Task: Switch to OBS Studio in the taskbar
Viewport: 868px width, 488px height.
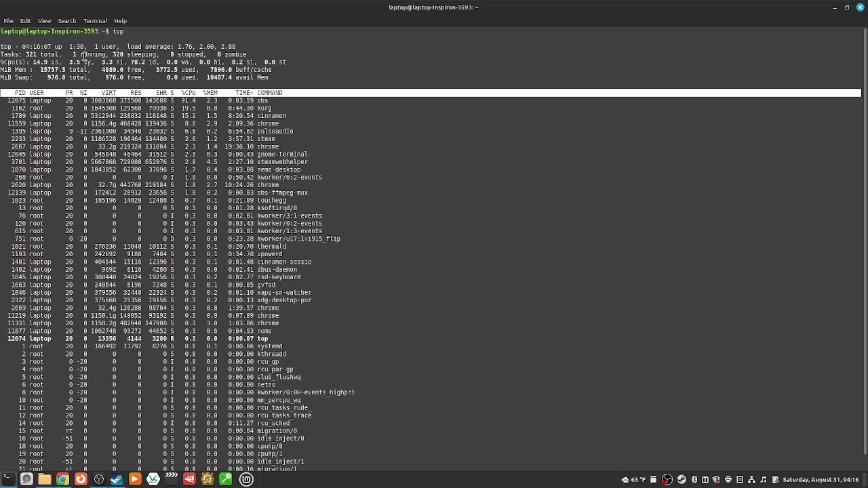Action: tap(99, 479)
